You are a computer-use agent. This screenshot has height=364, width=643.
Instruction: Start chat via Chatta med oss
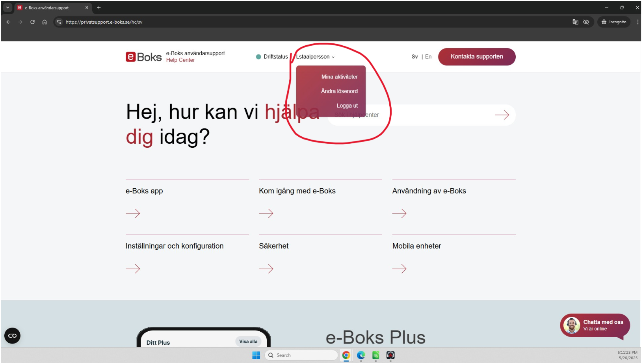point(595,326)
